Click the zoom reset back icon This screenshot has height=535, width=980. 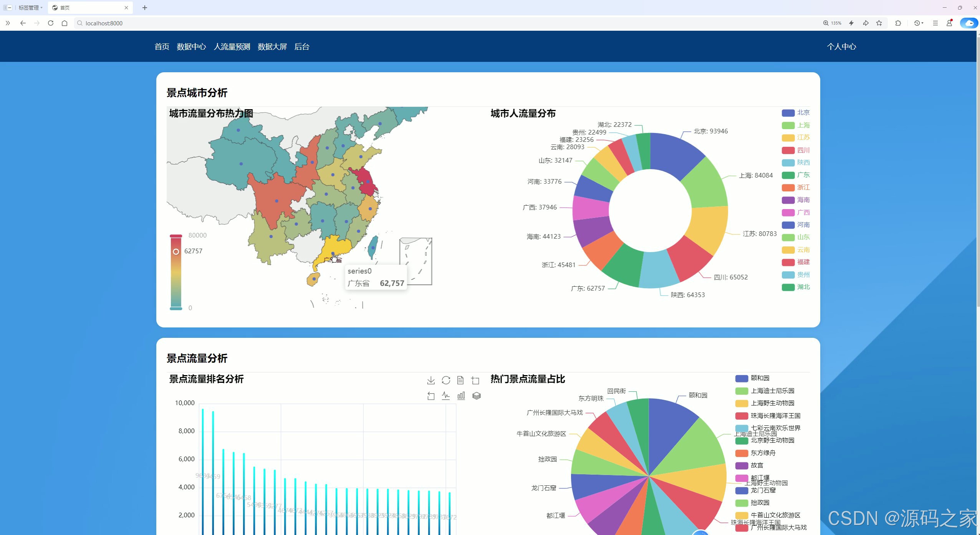click(431, 396)
